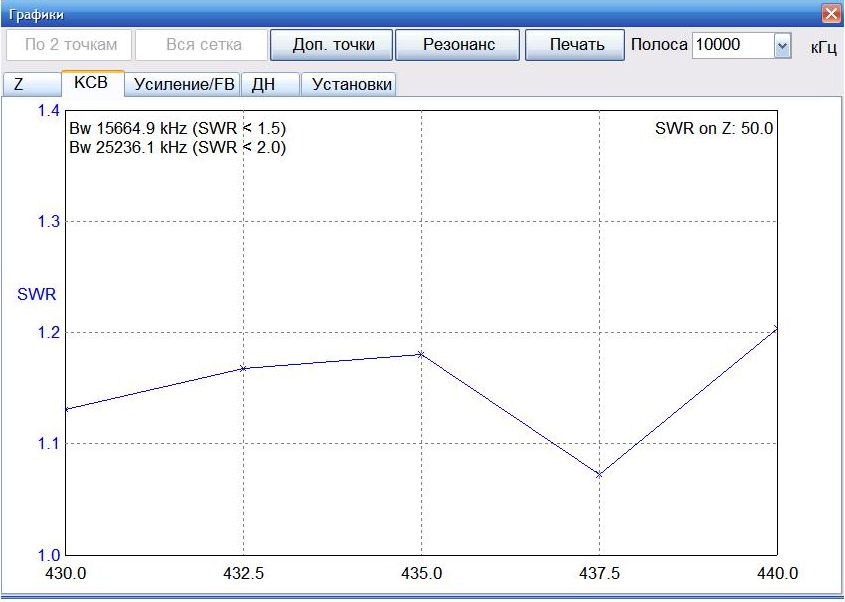This screenshot has width=845, height=602.
Task: Close the Графики window
Action: (x=832, y=13)
